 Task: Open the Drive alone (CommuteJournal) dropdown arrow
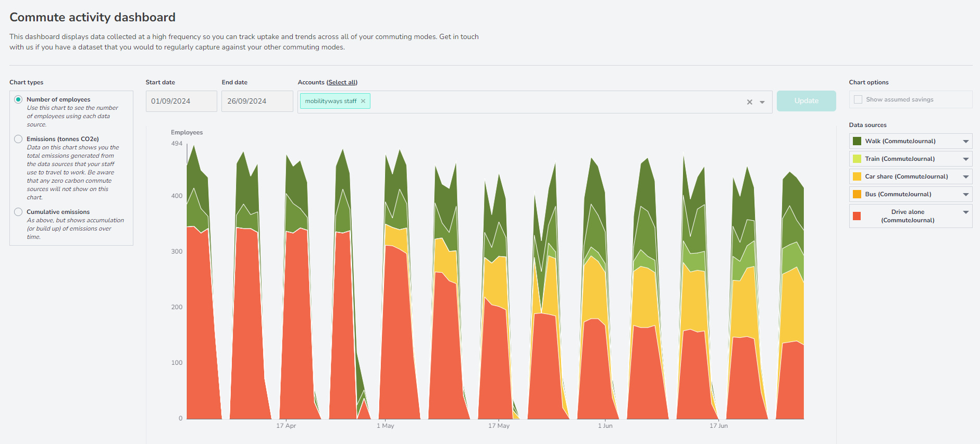point(965,212)
